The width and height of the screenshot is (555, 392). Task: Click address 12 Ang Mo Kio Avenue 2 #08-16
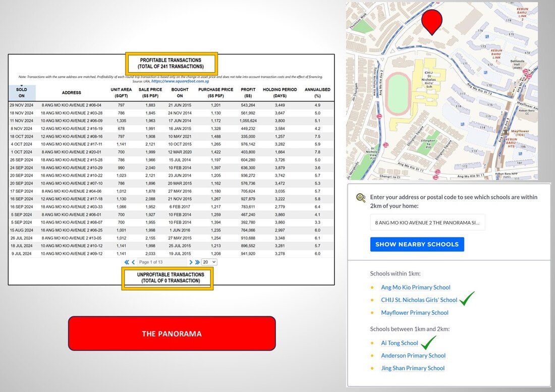click(x=72, y=137)
